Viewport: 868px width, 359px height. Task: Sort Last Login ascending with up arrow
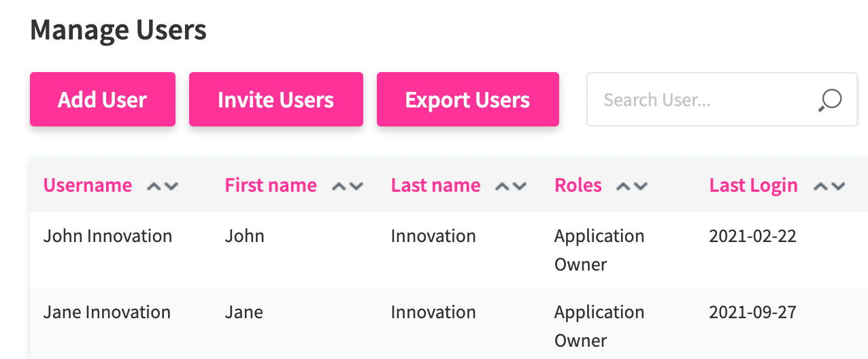click(821, 186)
